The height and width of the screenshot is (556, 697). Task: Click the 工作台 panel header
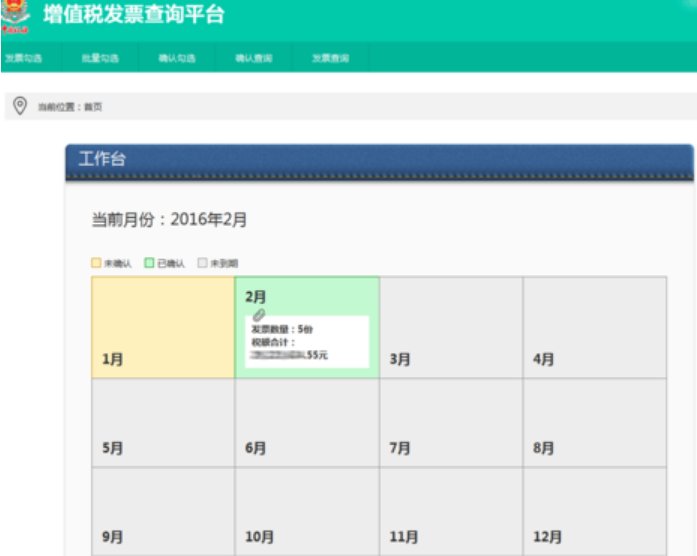(x=379, y=162)
